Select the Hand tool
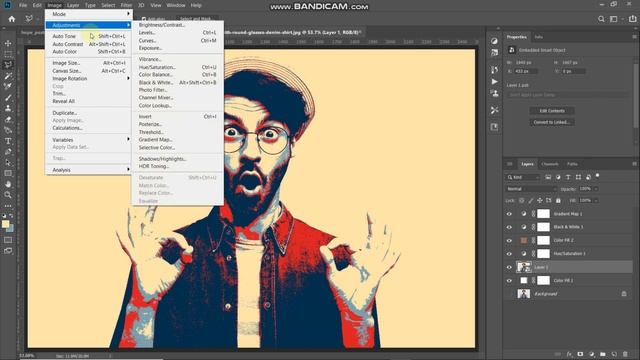The image size is (640, 360). (8, 184)
